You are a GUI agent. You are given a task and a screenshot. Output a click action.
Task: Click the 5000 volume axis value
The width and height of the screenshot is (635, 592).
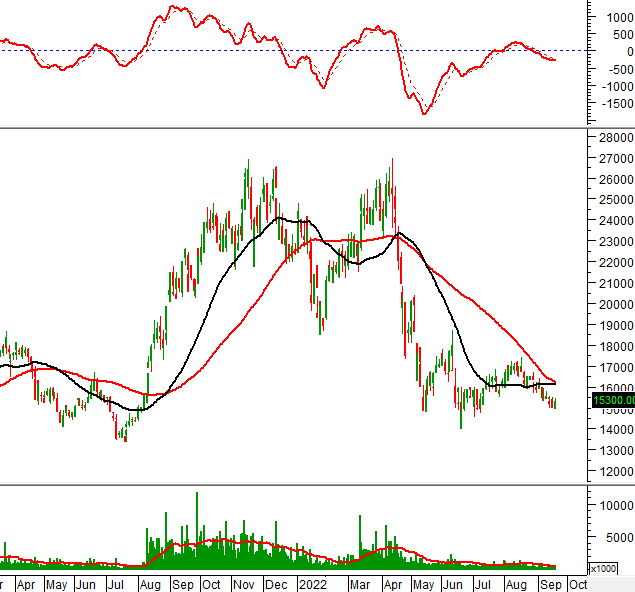[x=620, y=538]
